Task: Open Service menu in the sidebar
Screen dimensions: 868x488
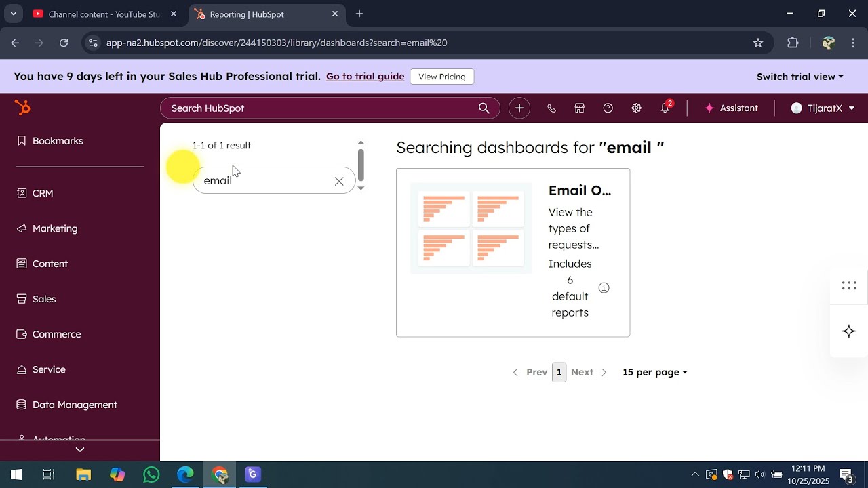Action: pos(41,369)
